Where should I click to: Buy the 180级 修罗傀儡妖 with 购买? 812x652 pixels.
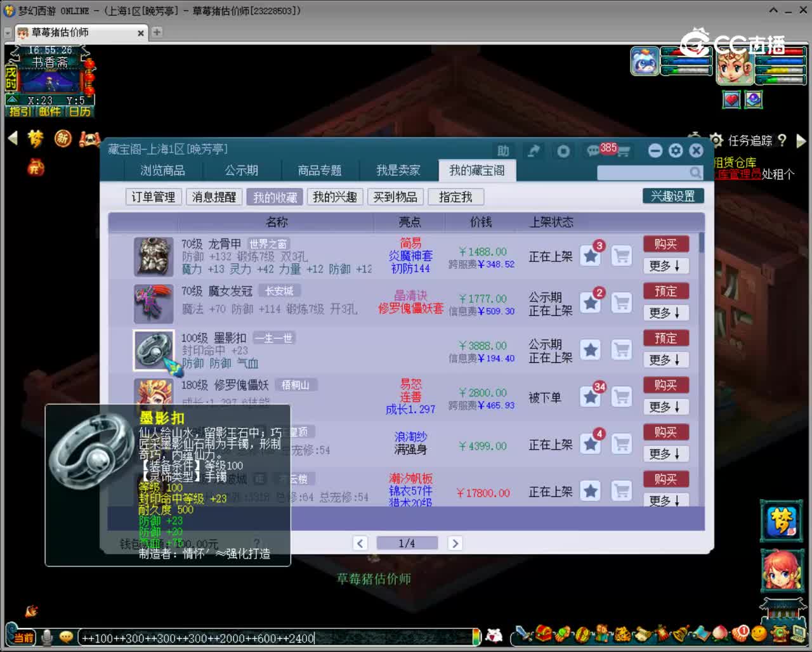coord(665,385)
